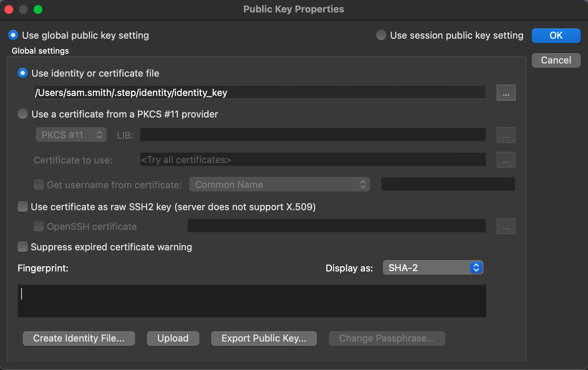Viewport: 588px width, 370px height.
Task: Expand the Common Name dropdown
Action: [x=279, y=185]
